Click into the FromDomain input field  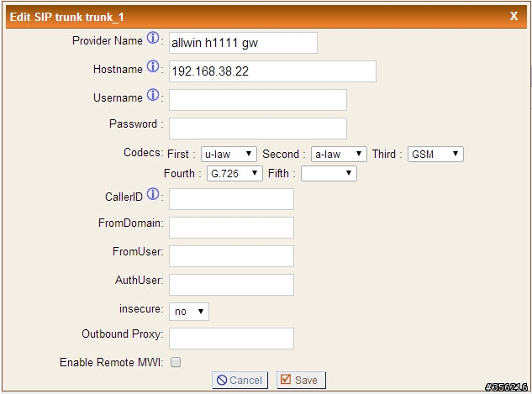tap(231, 228)
